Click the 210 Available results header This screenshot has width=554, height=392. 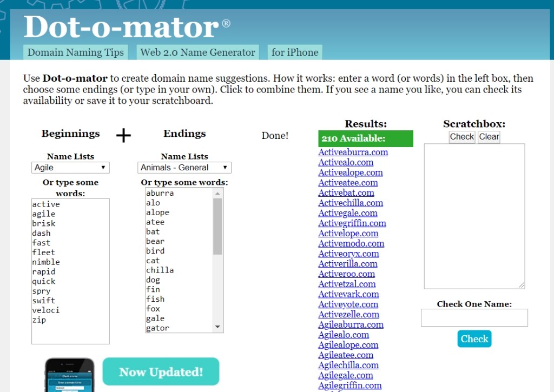coord(366,138)
